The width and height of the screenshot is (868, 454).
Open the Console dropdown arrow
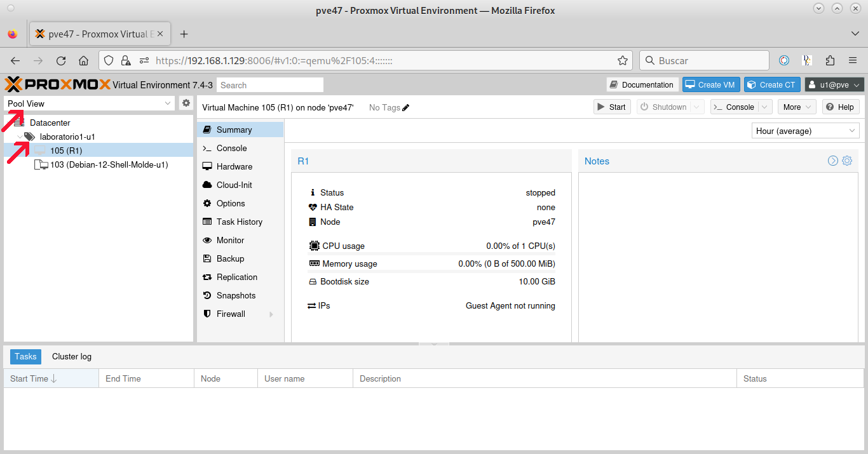pyautogui.click(x=765, y=107)
